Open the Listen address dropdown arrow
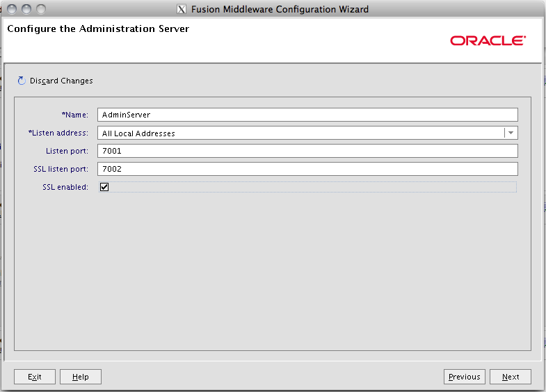The height and width of the screenshot is (392, 546). point(511,133)
